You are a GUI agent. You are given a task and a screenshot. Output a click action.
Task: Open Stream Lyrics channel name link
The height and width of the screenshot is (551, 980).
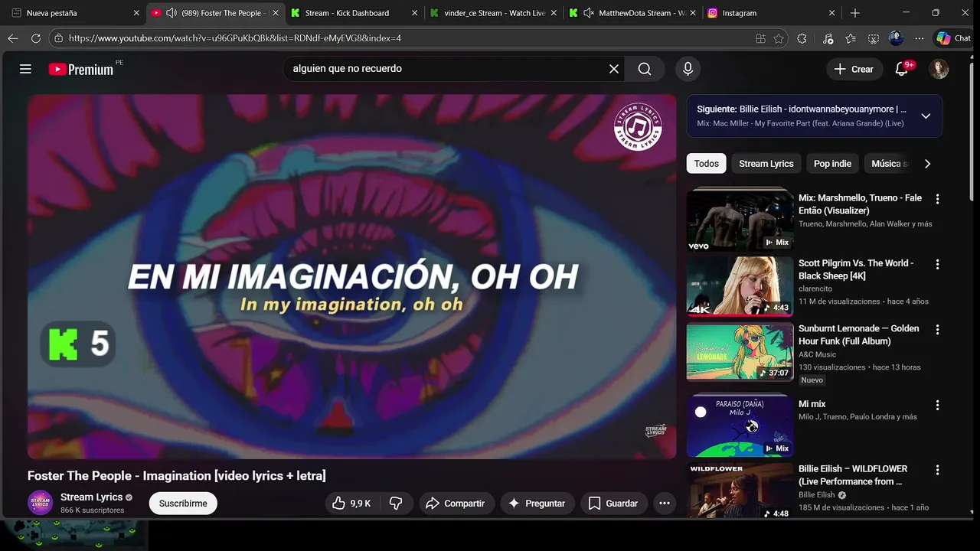click(91, 497)
